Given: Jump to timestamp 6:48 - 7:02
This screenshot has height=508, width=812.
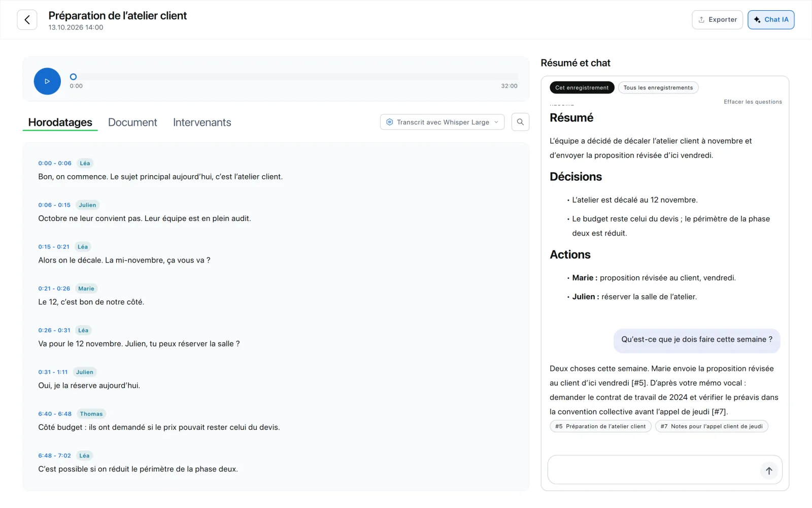Looking at the screenshot, I should click(x=54, y=456).
